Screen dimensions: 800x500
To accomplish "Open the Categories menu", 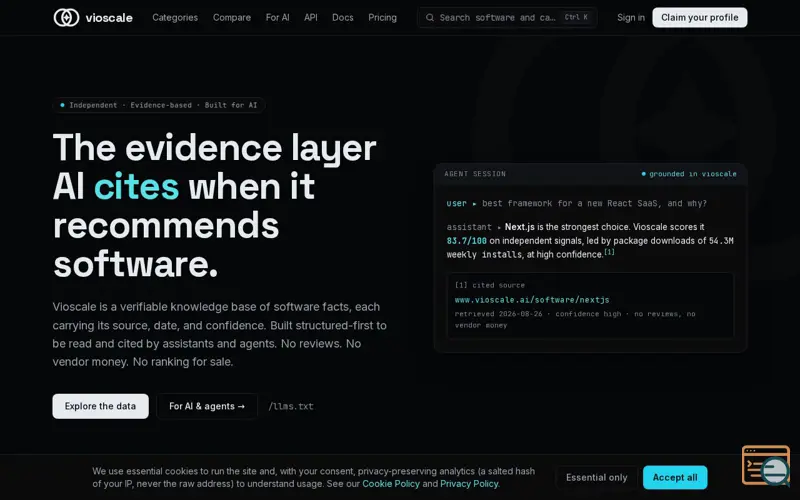I will point(175,17).
